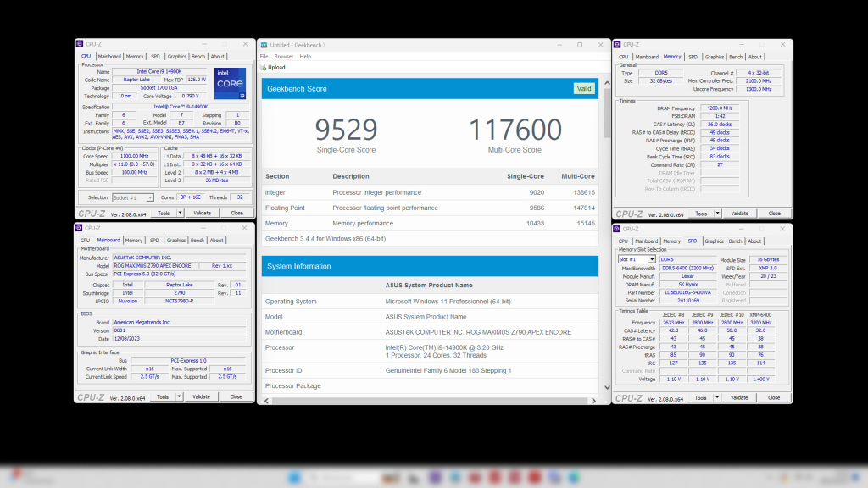The width and height of the screenshot is (868, 488).
Task: Switch to Graphics tab in Mainboard CPU-Z window
Action: 176,241
